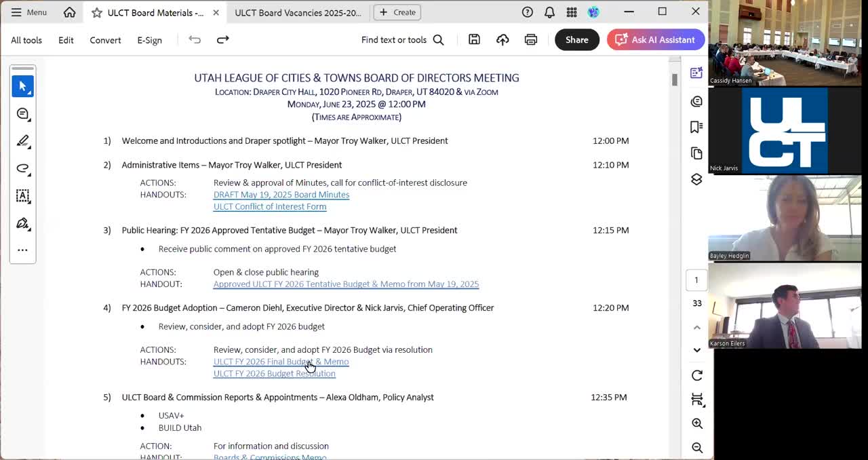Select the freehand draw tool

[x=22, y=168]
